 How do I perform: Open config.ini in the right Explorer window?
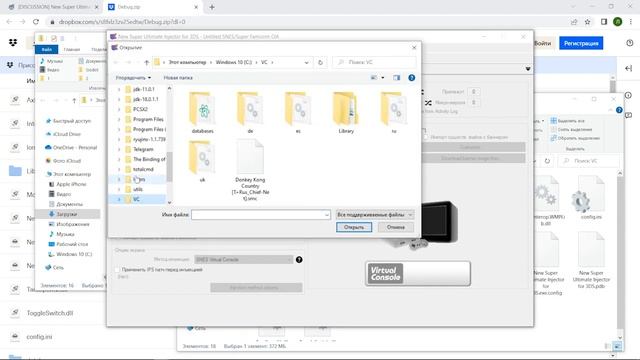click(591, 199)
